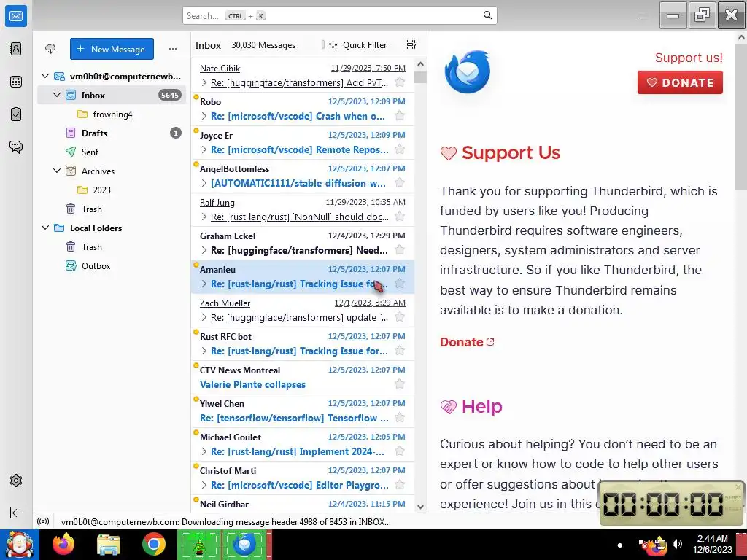
Task: Expand the Robo message thread
Action: point(204,116)
